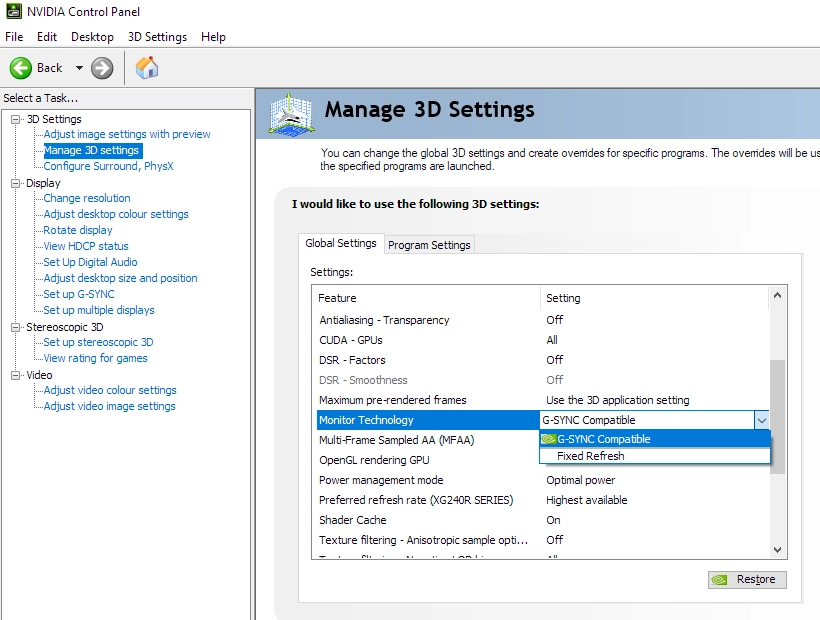Open View rating for games page

(95, 358)
